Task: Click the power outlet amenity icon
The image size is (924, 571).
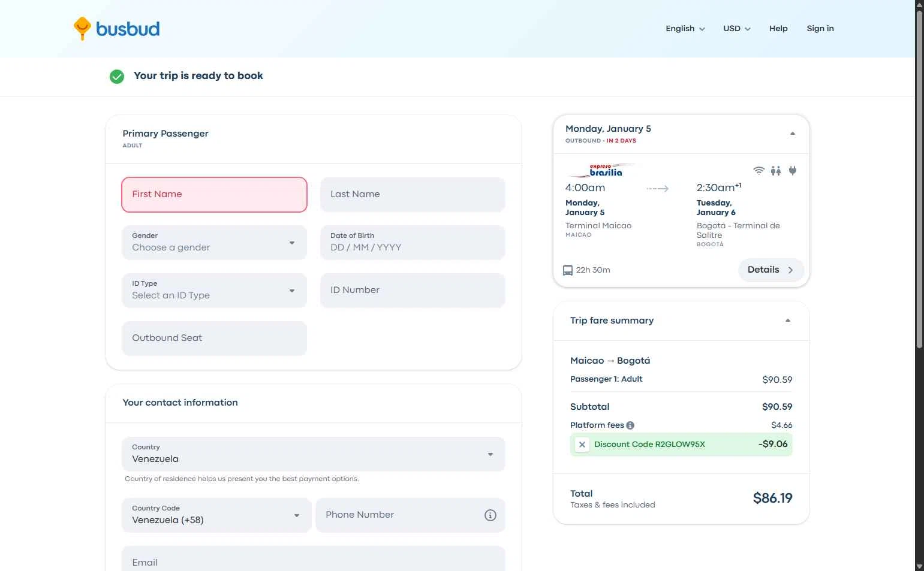Action: click(793, 171)
